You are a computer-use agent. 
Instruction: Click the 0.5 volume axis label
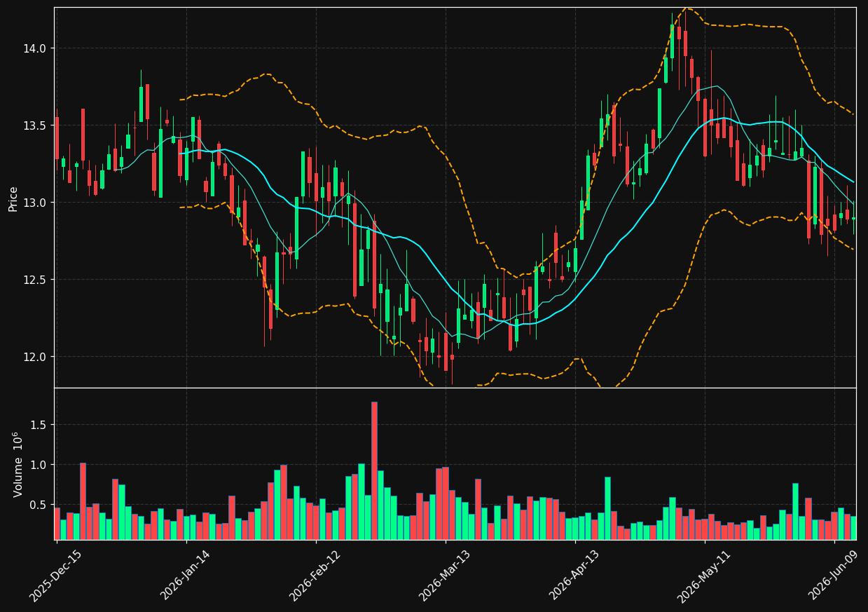(x=40, y=505)
